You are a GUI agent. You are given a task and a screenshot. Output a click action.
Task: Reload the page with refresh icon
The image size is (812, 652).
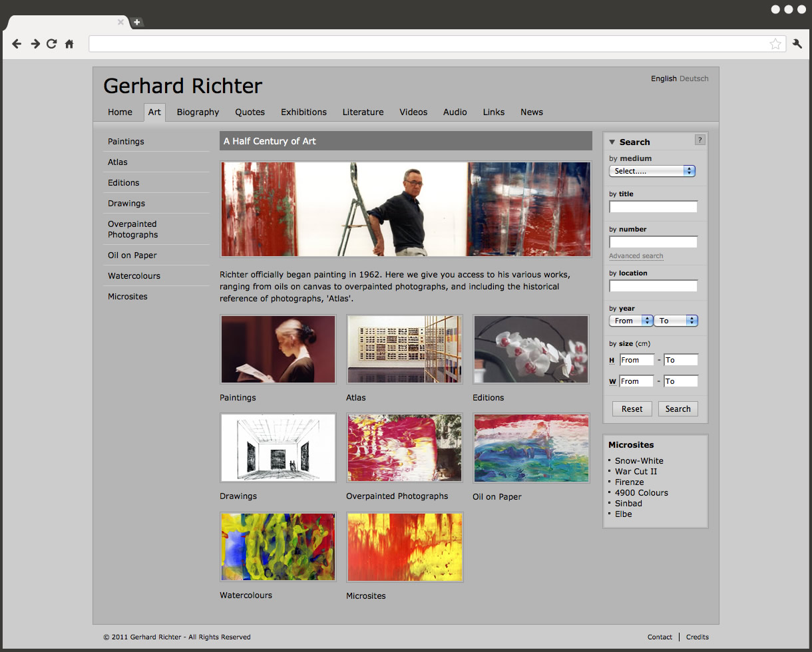pyautogui.click(x=52, y=44)
